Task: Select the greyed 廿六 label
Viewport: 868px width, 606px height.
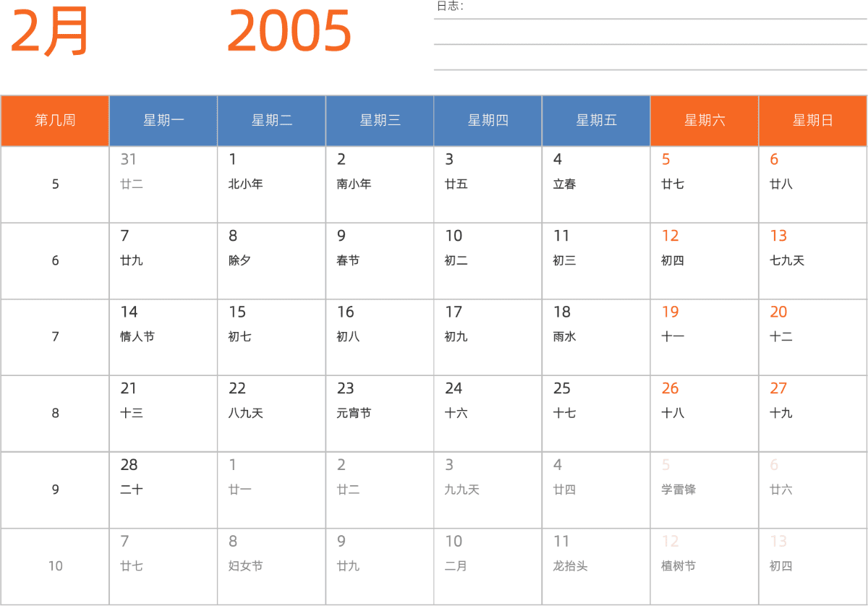Action: point(781,490)
